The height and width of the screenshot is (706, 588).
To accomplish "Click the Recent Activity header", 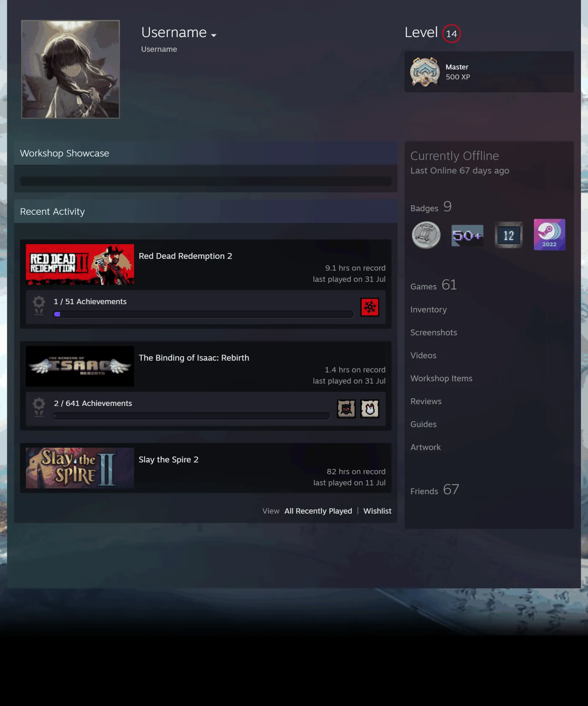I will (x=206, y=212).
